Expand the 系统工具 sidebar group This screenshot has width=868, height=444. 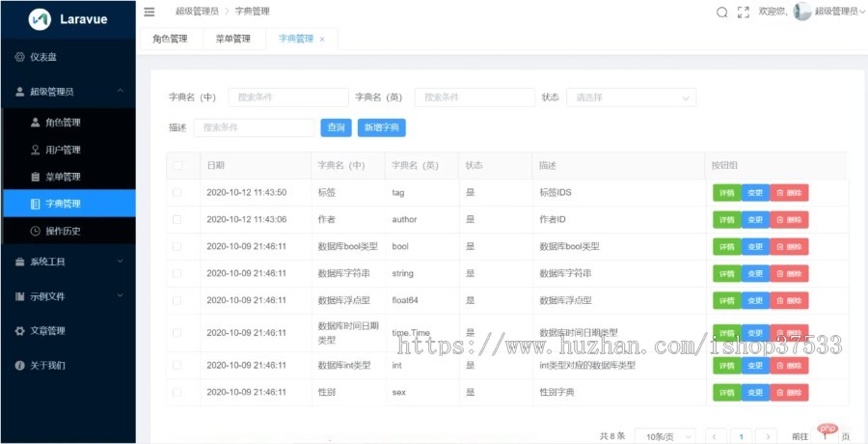(68, 262)
